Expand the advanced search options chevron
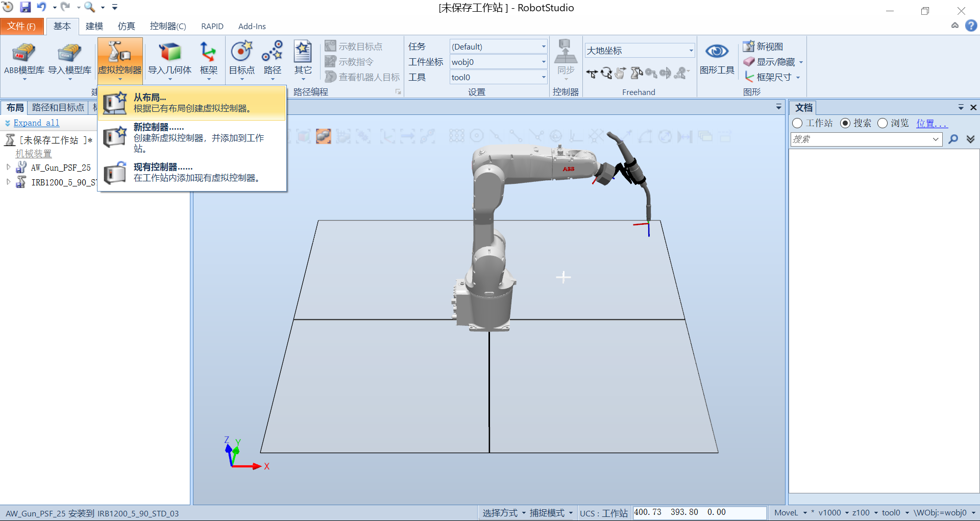This screenshot has height=521, width=980. coord(970,139)
